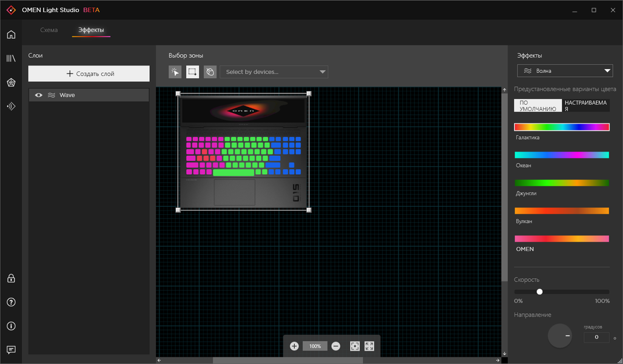Click the lock icon in sidebar

[x=11, y=278]
